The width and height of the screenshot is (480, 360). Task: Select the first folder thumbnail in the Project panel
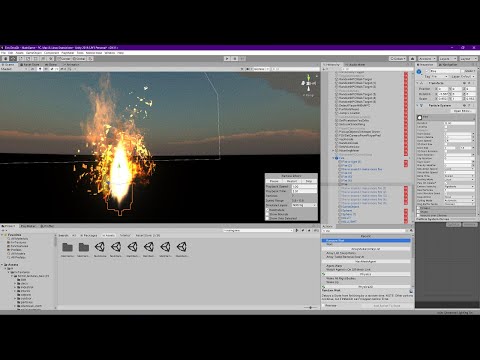coord(67,247)
